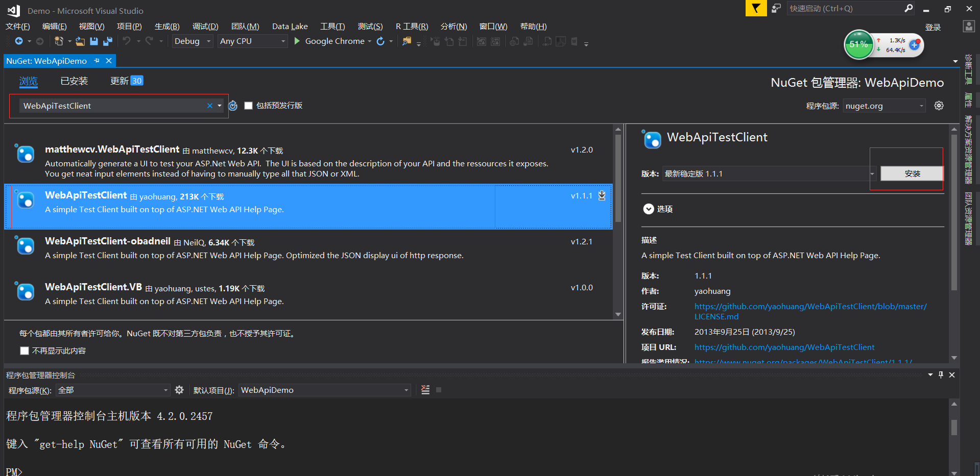Click the NuGet package search input field

point(112,106)
